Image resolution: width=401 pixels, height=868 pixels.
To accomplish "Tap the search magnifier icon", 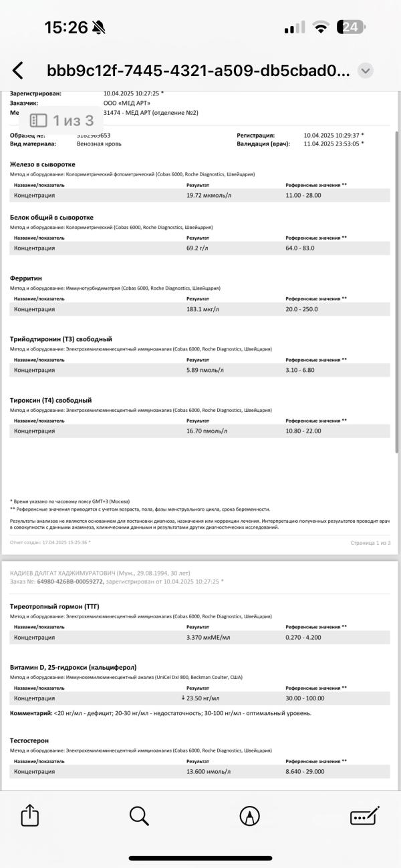I will click(x=138, y=815).
